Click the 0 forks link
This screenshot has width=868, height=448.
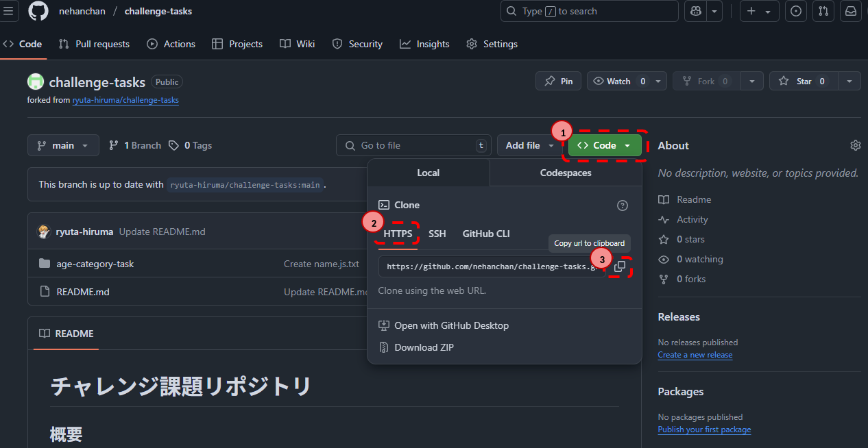682,279
